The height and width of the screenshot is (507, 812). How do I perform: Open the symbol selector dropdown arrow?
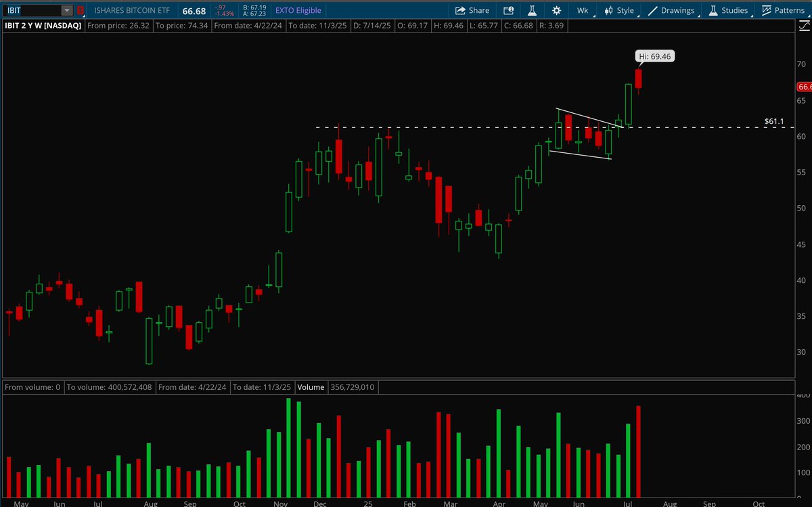(x=67, y=10)
